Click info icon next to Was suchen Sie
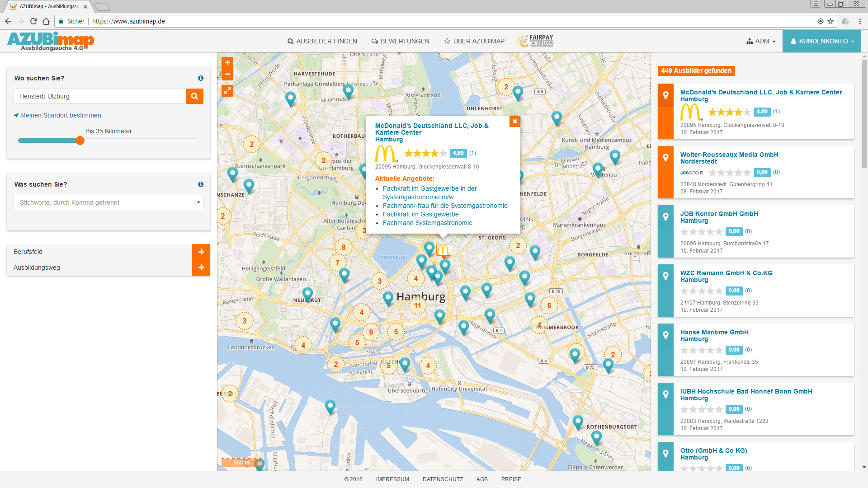Screen dimensions: 868x488 pos(201,184)
